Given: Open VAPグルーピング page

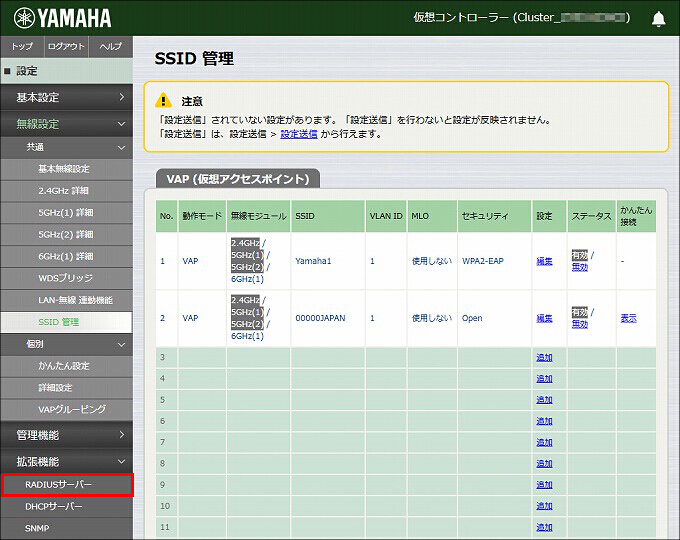Looking at the screenshot, I should pyautogui.click(x=66, y=409).
